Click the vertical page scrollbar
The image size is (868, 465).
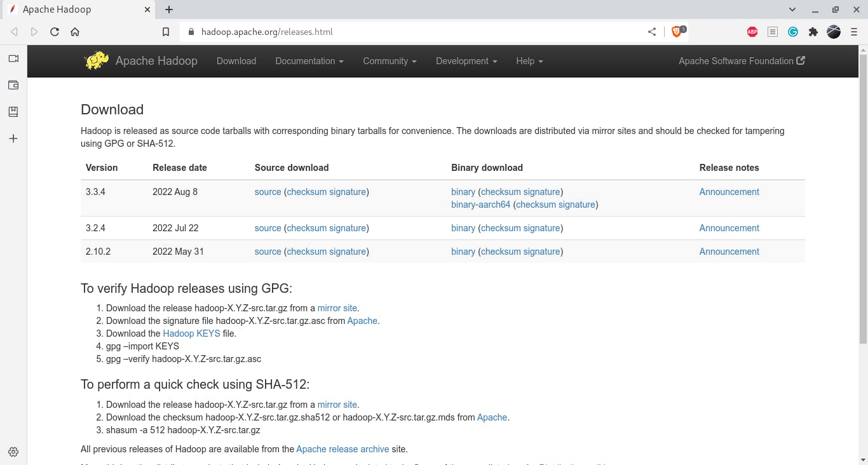click(x=863, y=198)
